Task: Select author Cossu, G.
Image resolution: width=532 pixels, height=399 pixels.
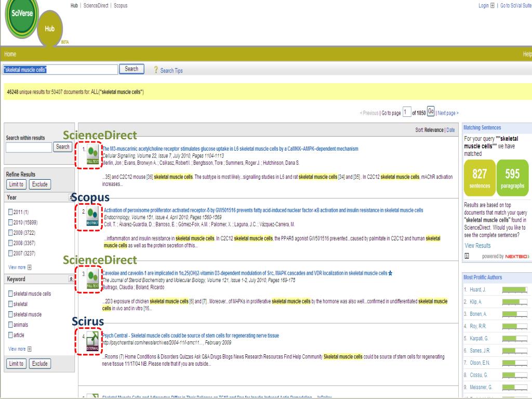Action: pos(478,375)
